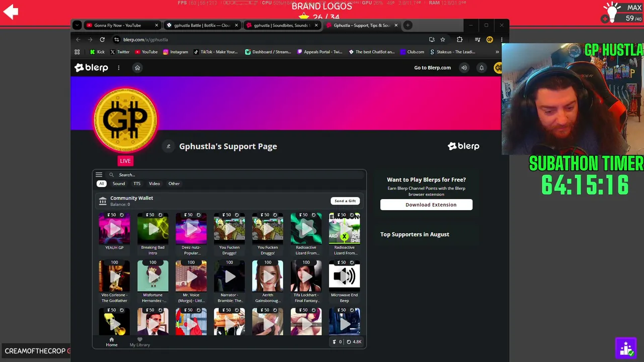Screen dimensions: 644x362
Task: Select the All filter chip
Action: (102, 184)
